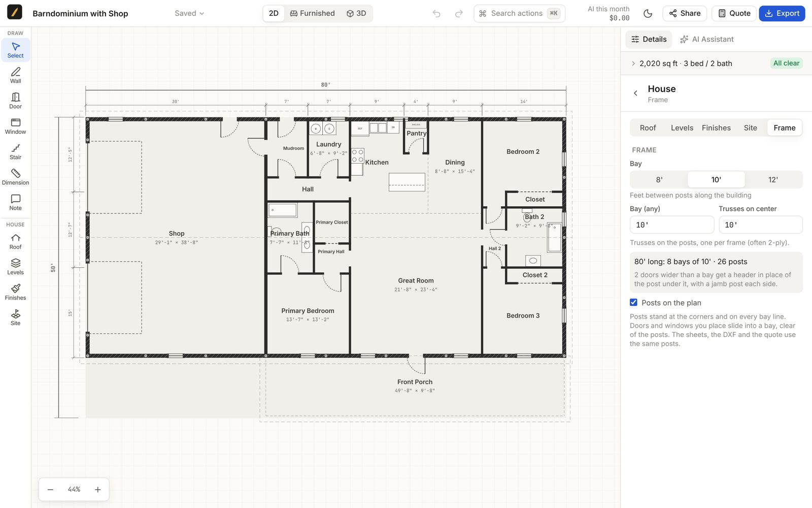
Task: Click the Bay (any) input field
Action: [671, 225]
